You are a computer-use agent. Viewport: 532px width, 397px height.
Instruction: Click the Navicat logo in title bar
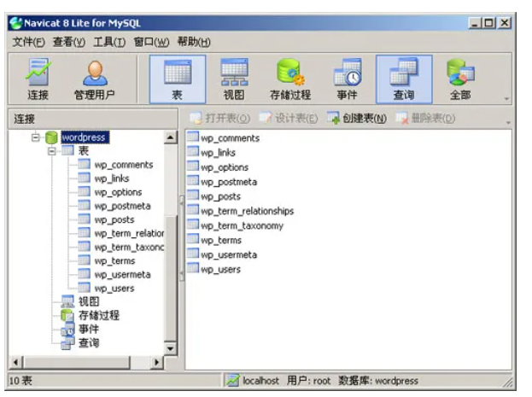pos(16,23)
